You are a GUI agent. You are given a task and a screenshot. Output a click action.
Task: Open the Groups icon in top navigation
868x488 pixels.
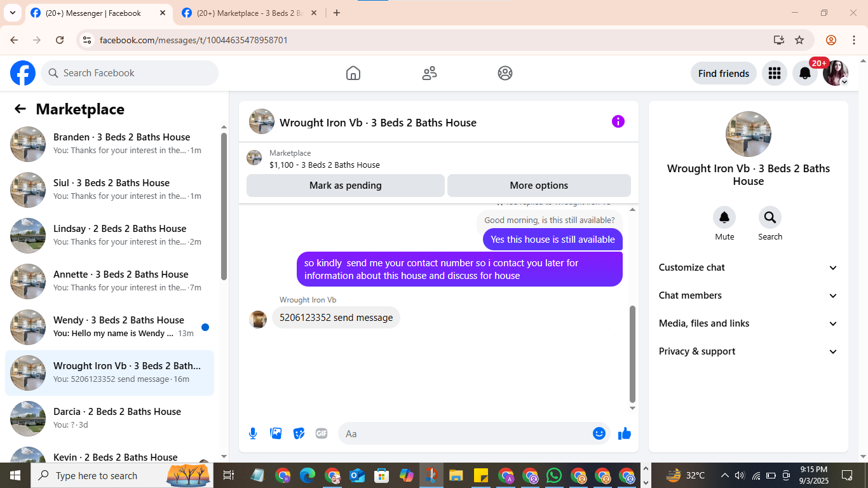coord(505,73)
